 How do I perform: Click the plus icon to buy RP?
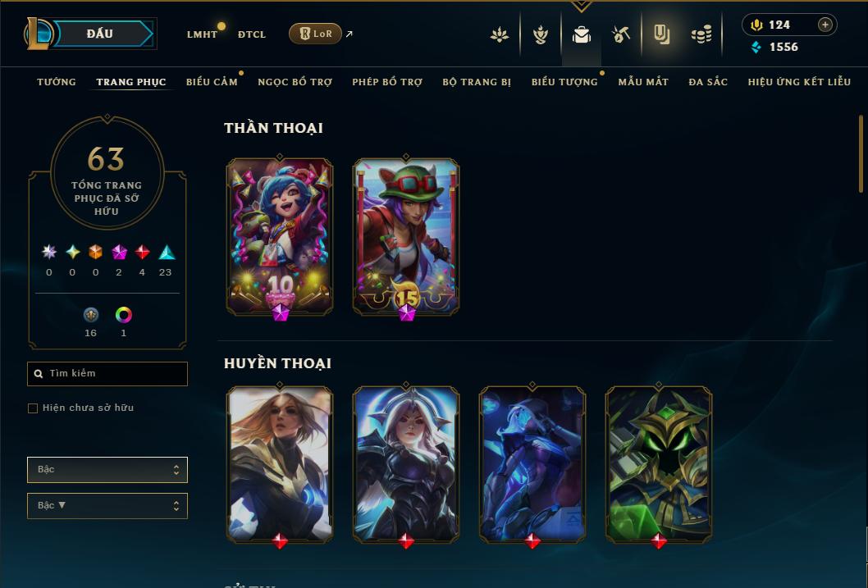pyautogui.click(x=825, y=25)
